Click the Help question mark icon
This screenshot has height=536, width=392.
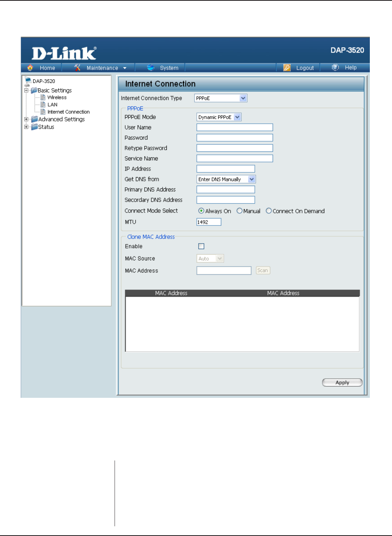click(335, 67)
